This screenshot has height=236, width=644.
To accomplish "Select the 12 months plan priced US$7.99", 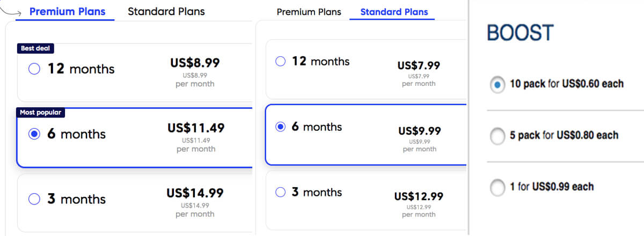I will point(280,62).
